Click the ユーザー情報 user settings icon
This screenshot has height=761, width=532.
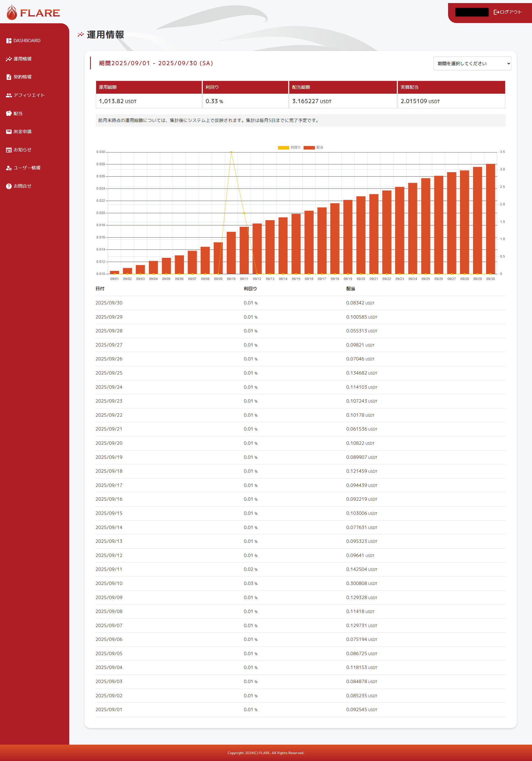click(x=9, y=168)
